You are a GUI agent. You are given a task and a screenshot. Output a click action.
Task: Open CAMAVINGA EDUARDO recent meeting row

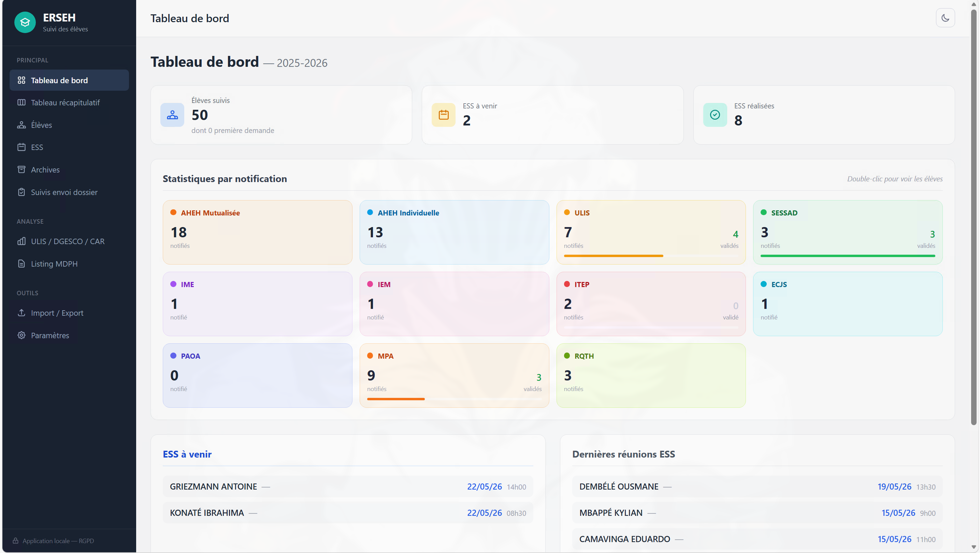[757, 539]
